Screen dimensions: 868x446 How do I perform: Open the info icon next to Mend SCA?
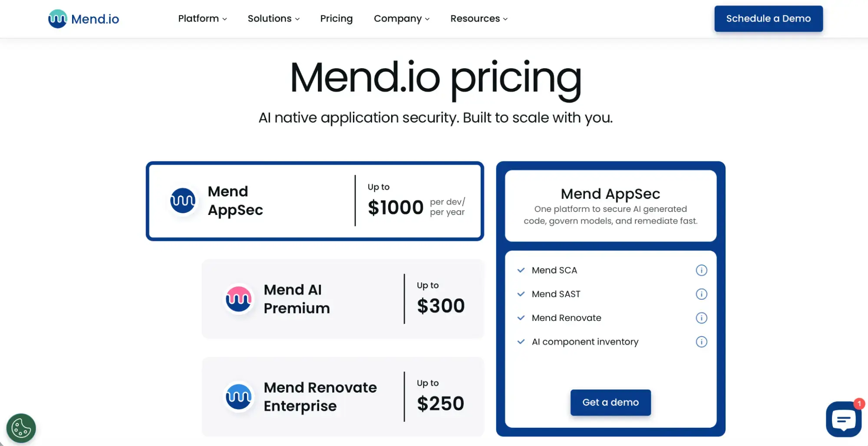tap(702, 270)
